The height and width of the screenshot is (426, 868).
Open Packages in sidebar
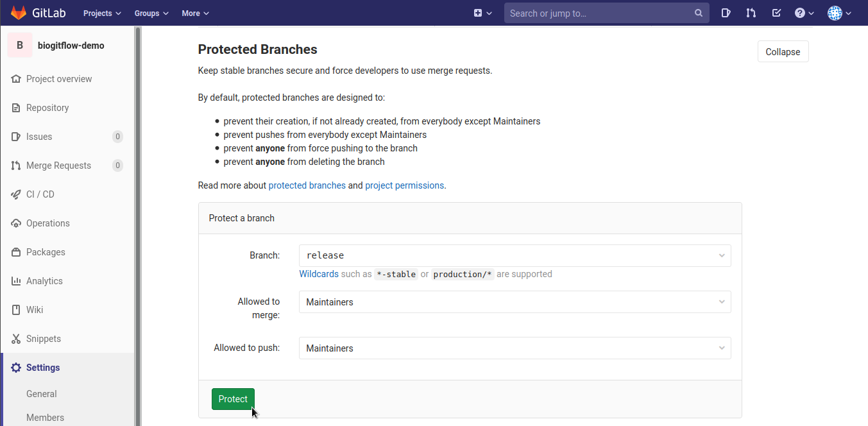coord(46,252)
